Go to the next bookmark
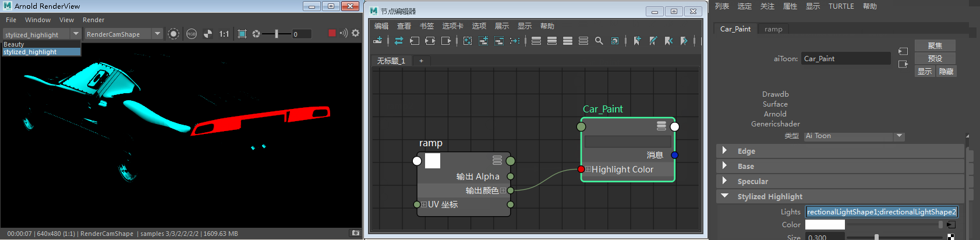This screenshot has height=240, width=980. [684, 41]
